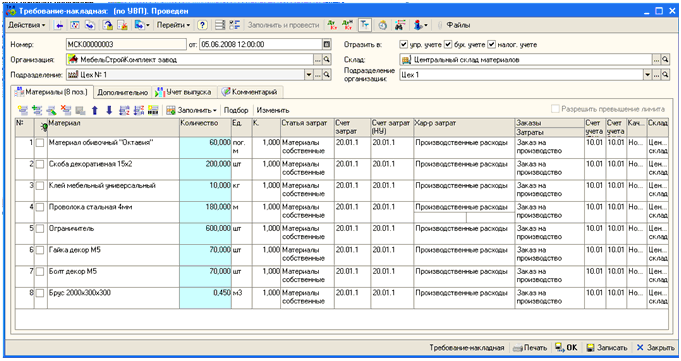The image size is (681, 361).
Task: Click the binoculars search icon in toolbar
Action: tap(400, 25)
